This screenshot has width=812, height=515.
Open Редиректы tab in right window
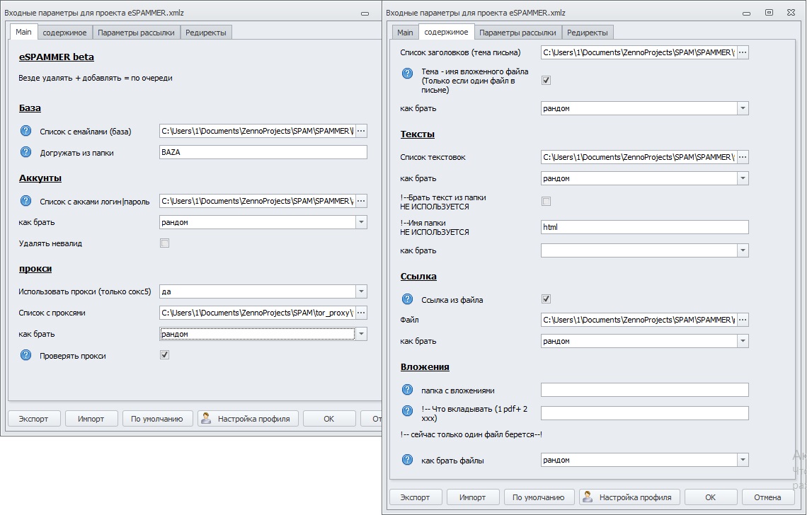tap(588, 33)
